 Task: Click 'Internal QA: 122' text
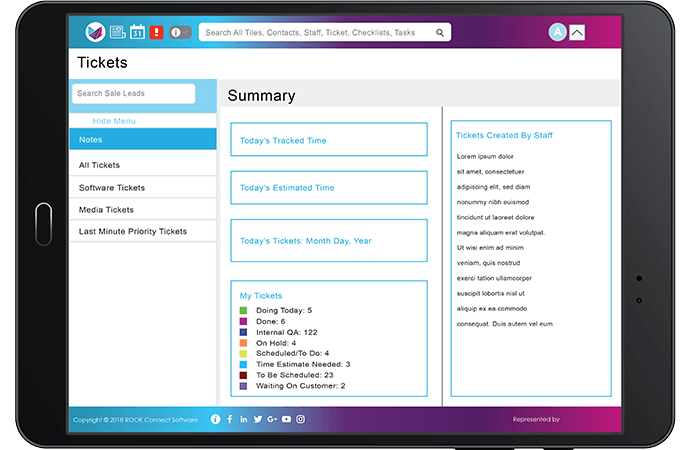click(286, 332)
